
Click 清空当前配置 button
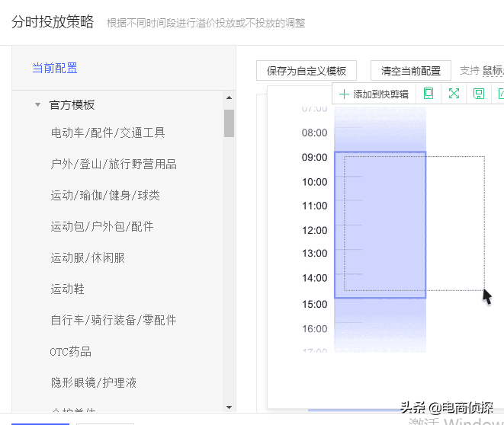pyautogui.click(x=411, y=71)
